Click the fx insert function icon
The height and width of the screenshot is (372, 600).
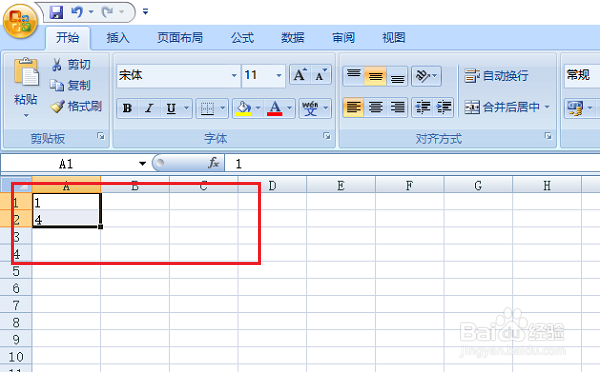click(x=214, y=163)
